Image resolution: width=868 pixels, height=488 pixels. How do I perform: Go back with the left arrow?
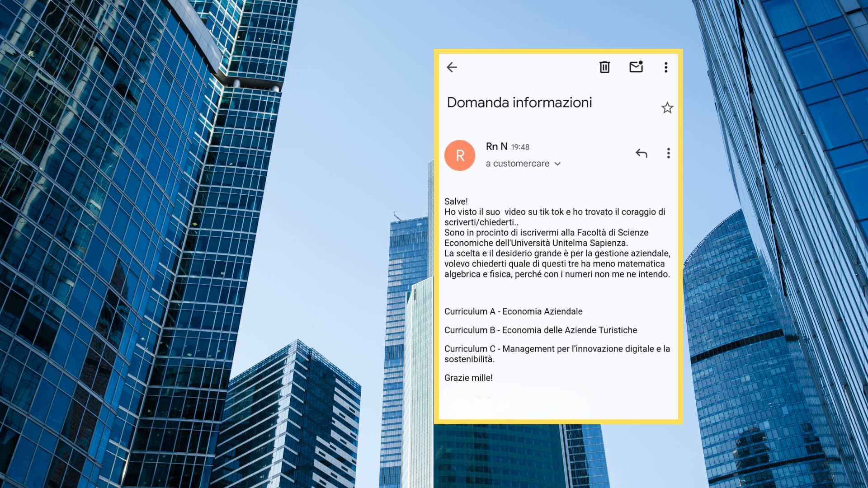click(452, 67)
